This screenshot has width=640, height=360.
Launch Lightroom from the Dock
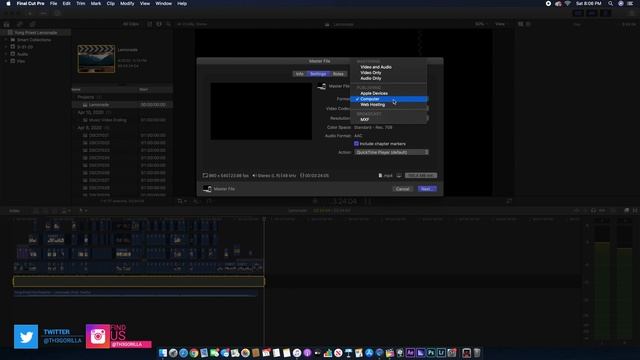click(441, 353)
